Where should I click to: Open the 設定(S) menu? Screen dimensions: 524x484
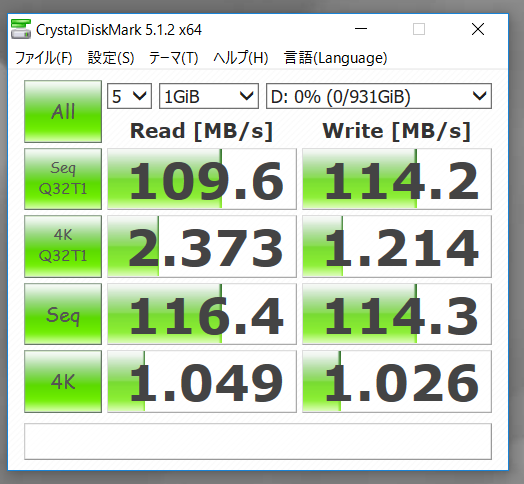[x=111, y=58]
